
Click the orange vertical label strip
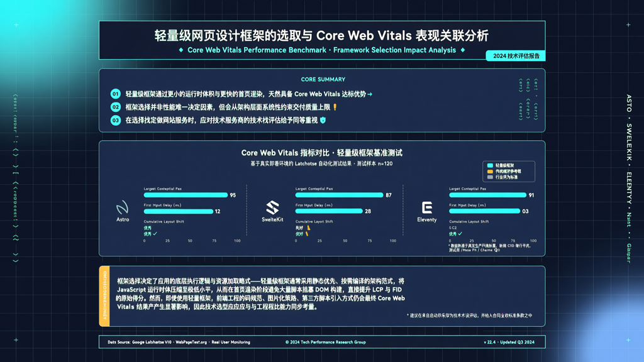[x=104, y=296]
